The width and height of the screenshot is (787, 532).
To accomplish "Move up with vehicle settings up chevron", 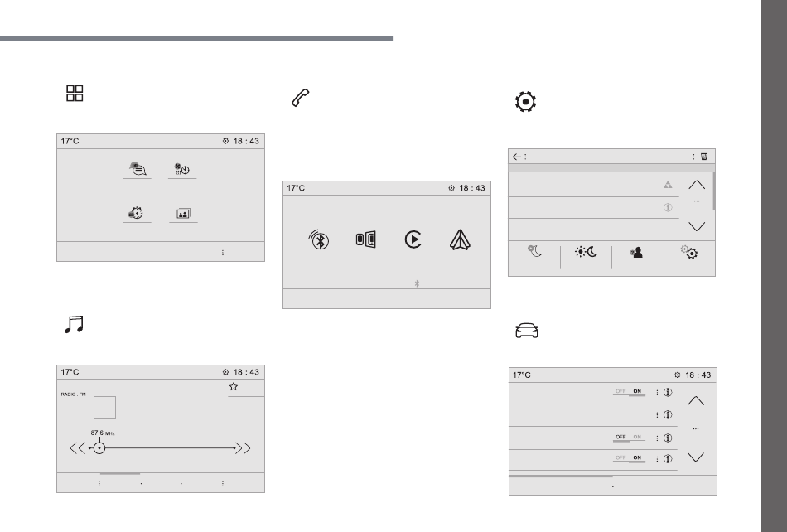I will pos(696,401).
